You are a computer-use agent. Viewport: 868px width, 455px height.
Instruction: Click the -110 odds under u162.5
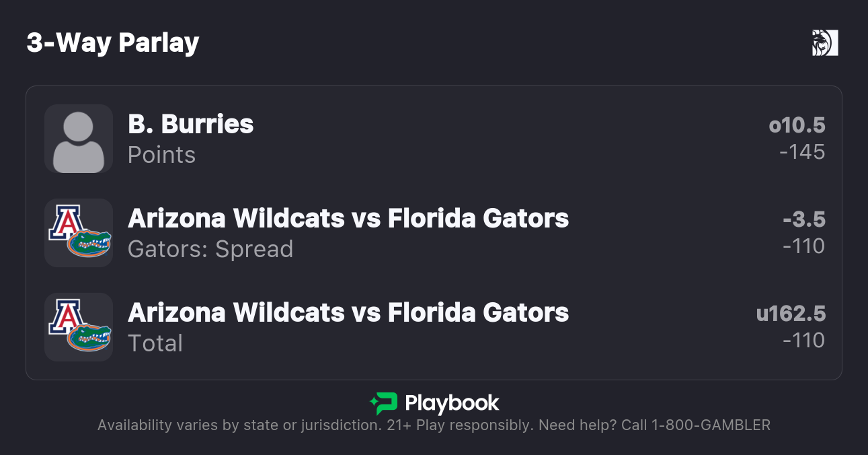click(803, 341)
